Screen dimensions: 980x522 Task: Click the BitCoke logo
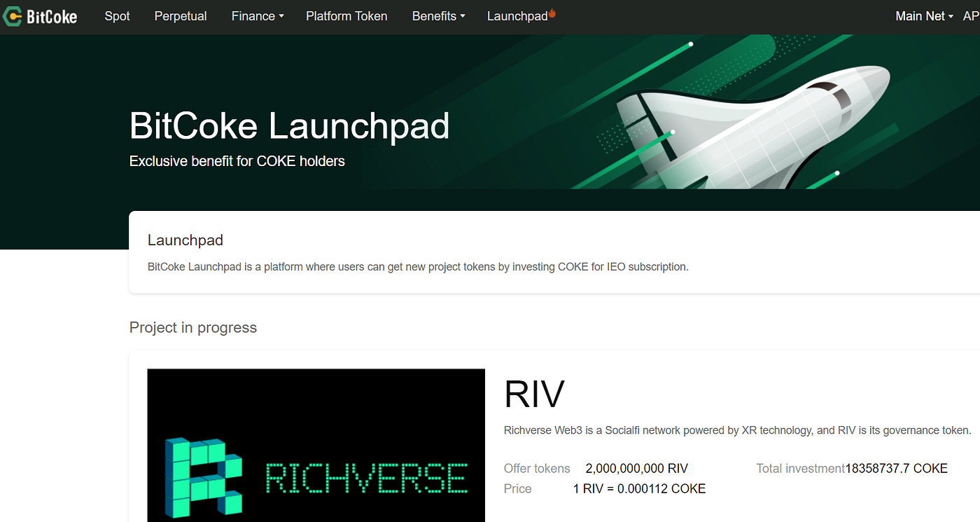pos(39,16)
